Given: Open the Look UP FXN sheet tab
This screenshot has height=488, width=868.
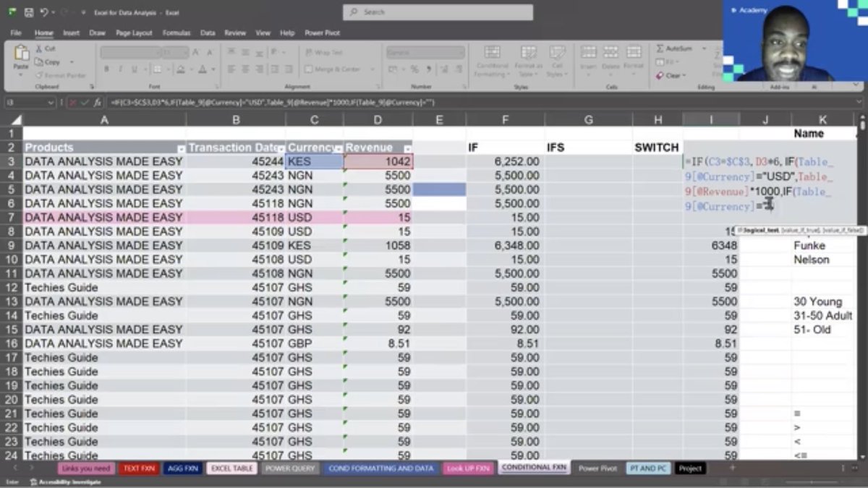Looking at the screenshot, I should click(467, 468).
